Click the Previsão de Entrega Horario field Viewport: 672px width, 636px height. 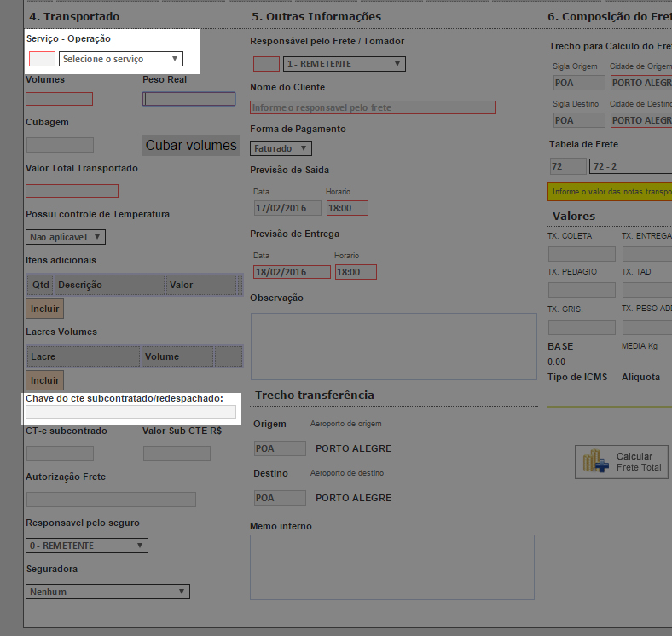355,272
